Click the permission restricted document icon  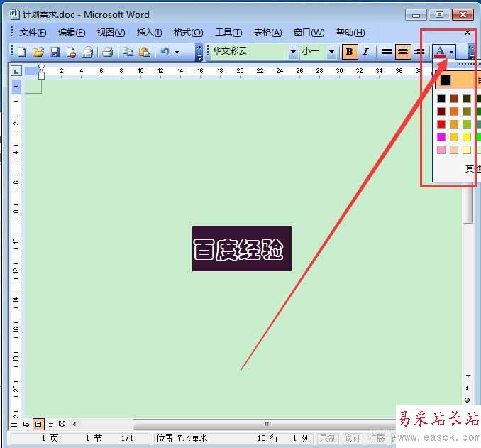pos(71,52)
